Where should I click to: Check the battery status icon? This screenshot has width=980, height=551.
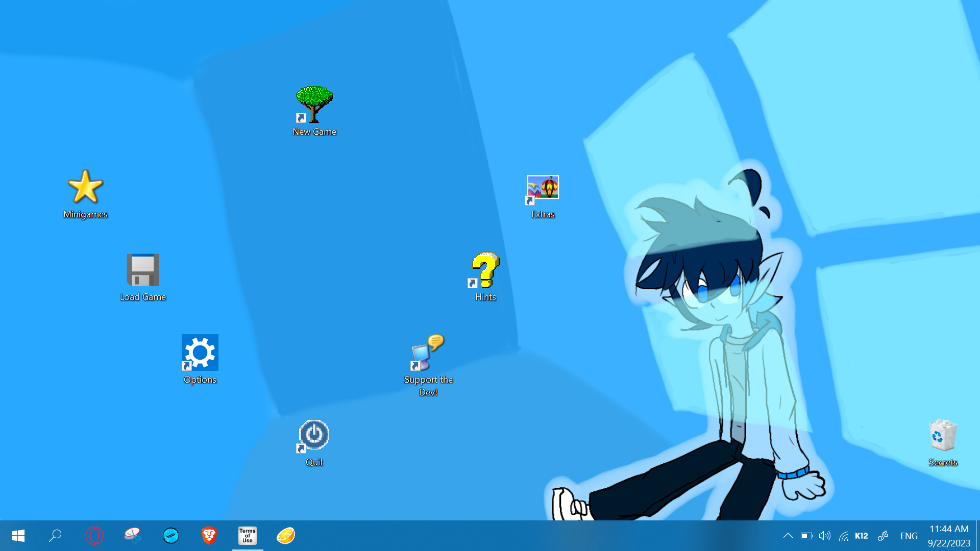click(806, 536)
